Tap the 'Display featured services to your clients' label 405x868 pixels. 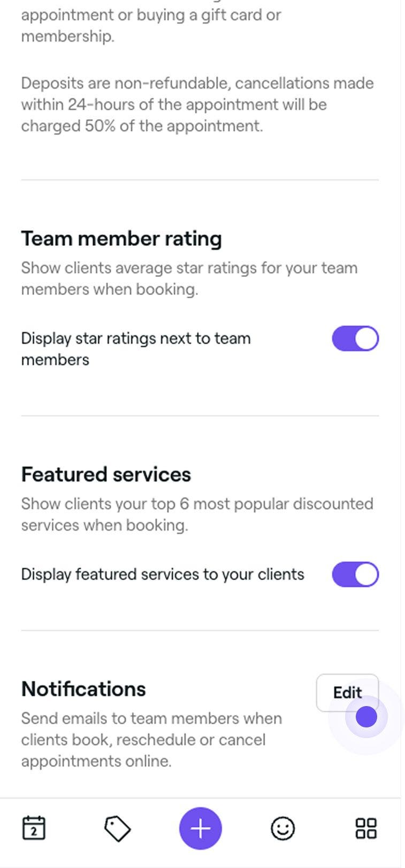[163, 575]
